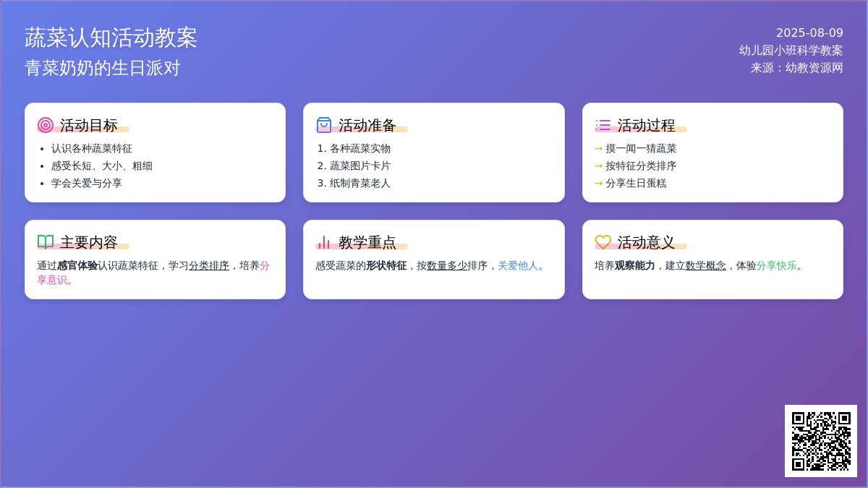Click the arrow icon before 摸一闻一猜蔬菜
The width and height of the screenshot is (868, 488).
(x=599, y=148)
